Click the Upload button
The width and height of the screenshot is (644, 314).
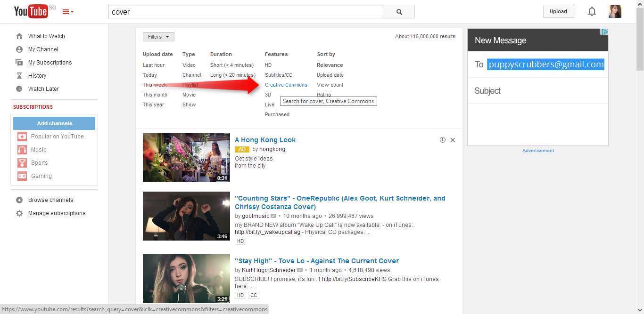[558, 11]
